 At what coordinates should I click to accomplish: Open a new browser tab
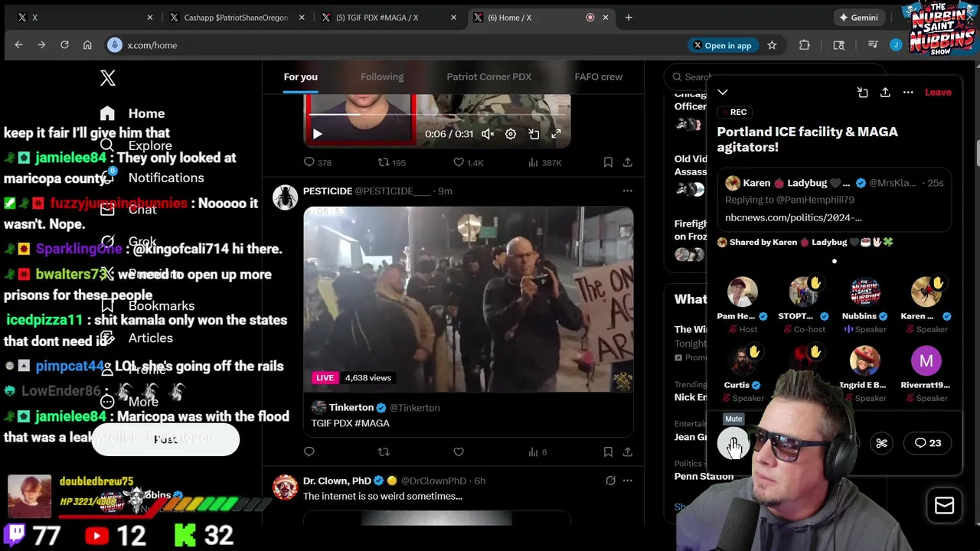[629, 17]
